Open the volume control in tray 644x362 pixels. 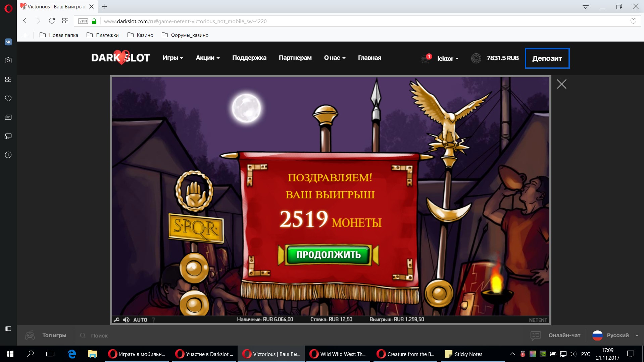pos(573,354)
